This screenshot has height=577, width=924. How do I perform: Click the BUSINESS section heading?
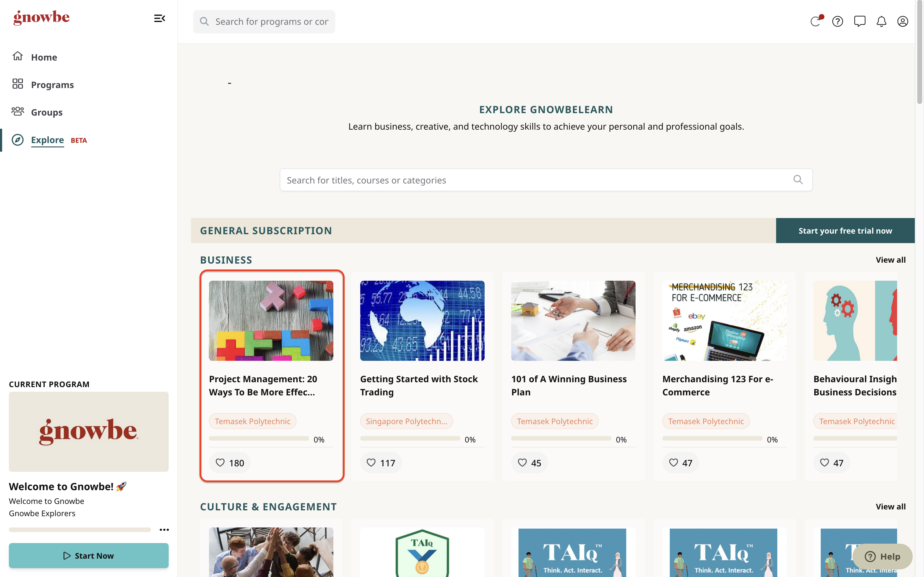tap(226, 260)
